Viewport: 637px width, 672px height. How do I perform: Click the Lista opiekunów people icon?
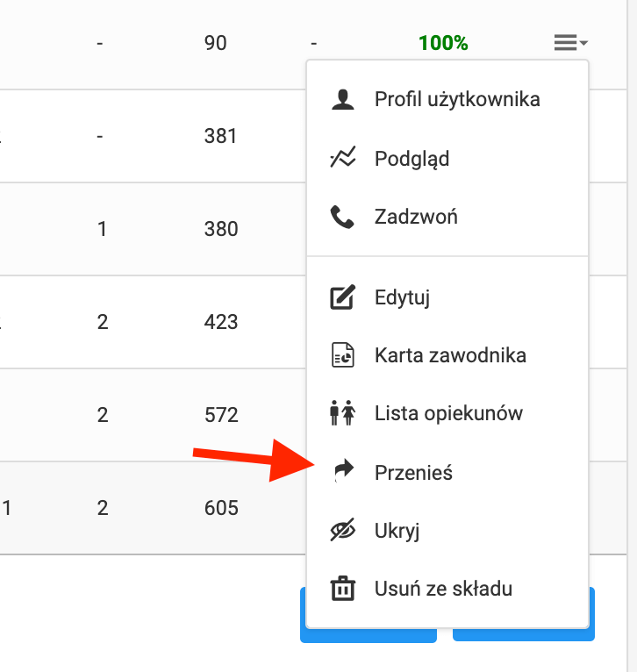click(342, 412)
